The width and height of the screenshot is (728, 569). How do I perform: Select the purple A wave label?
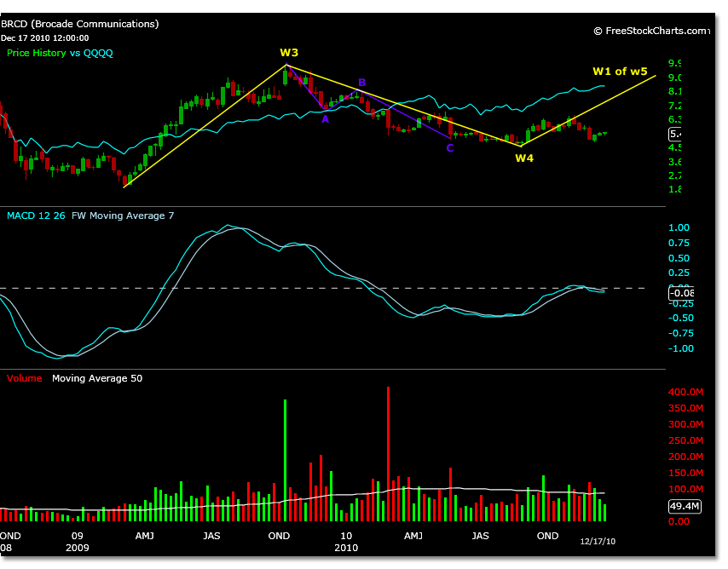coord(325,119)
